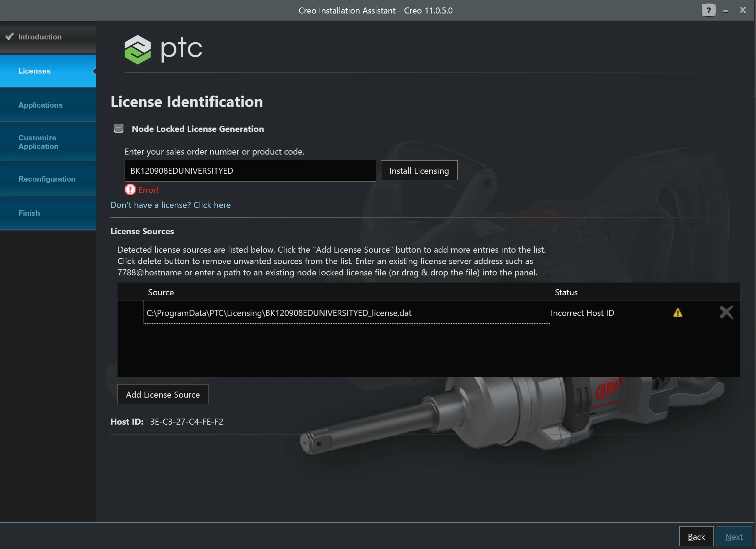Click the Introduction checkmark icon
Viewport: 756px width, 549px height.
(x=10, y=37)
